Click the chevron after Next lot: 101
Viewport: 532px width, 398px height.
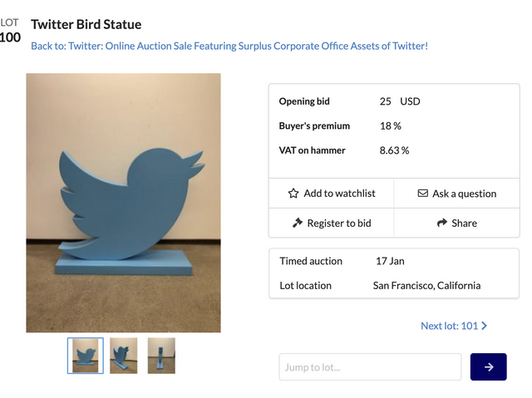(x=485, y=326)
